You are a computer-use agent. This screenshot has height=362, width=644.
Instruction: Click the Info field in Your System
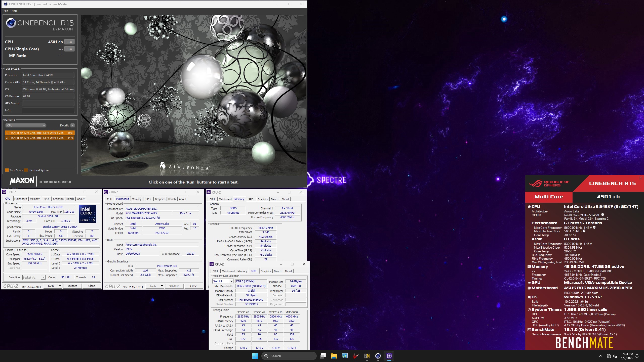pyautogui.click(x=48, y=110)
